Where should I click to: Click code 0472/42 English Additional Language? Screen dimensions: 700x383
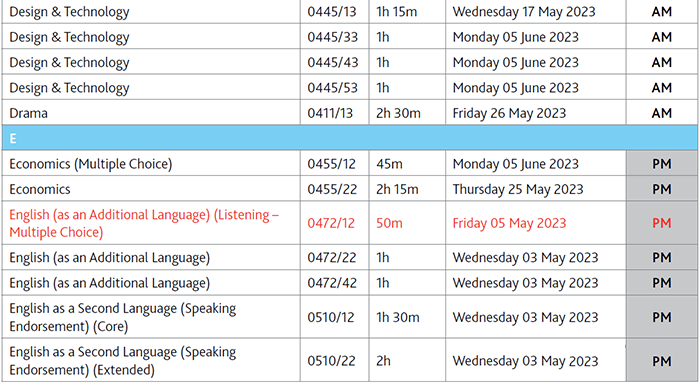click(332, 283)
